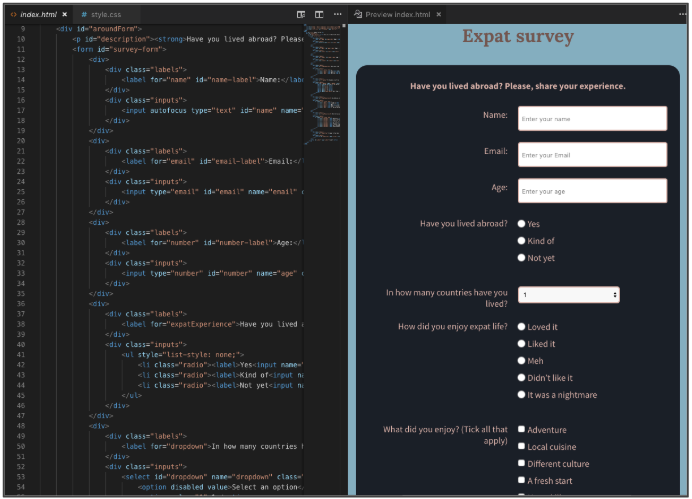
Task: Close the Preview index.html tab
Action: pyautogui.click(x=439, y=15)
